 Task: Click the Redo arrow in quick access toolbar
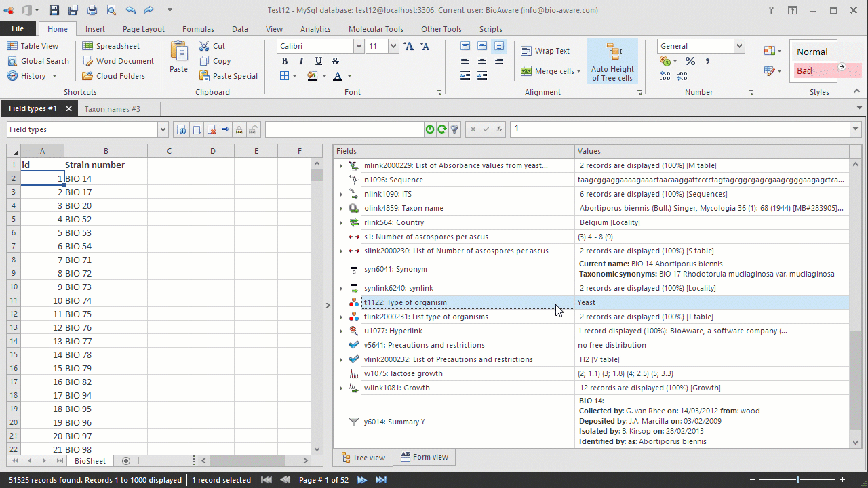tap(149, 10)
